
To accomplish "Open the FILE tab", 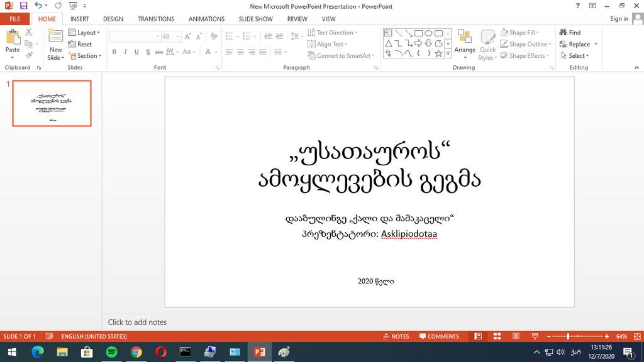I will pyautogui.click(x=15, y=19).
